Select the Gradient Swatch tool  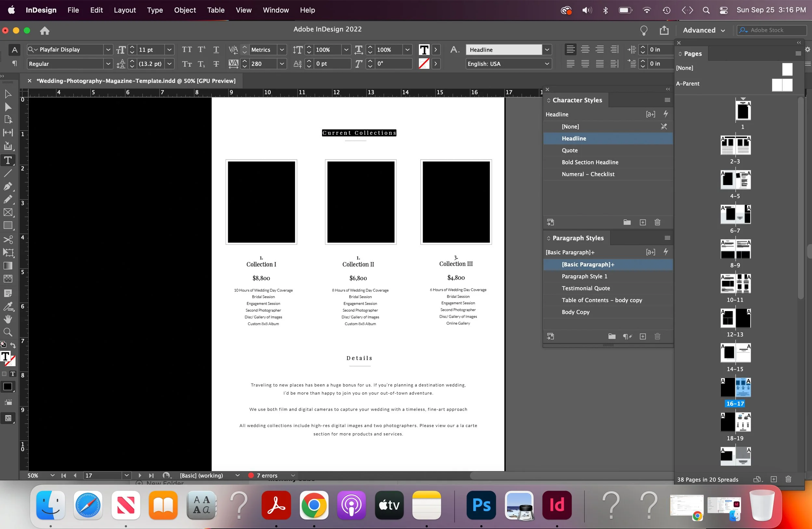pyautogui.click(x=8, y=266)
